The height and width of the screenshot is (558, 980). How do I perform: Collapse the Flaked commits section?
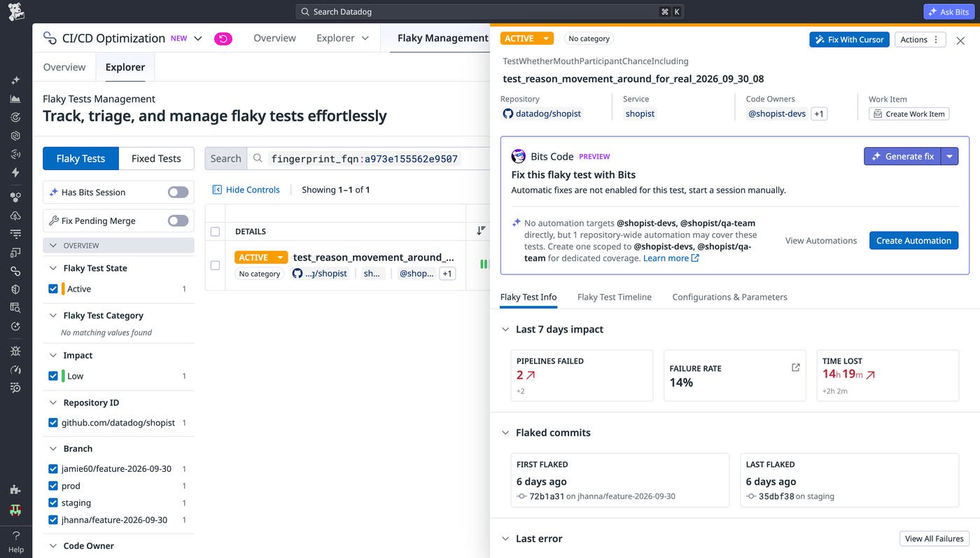point(505,433)
